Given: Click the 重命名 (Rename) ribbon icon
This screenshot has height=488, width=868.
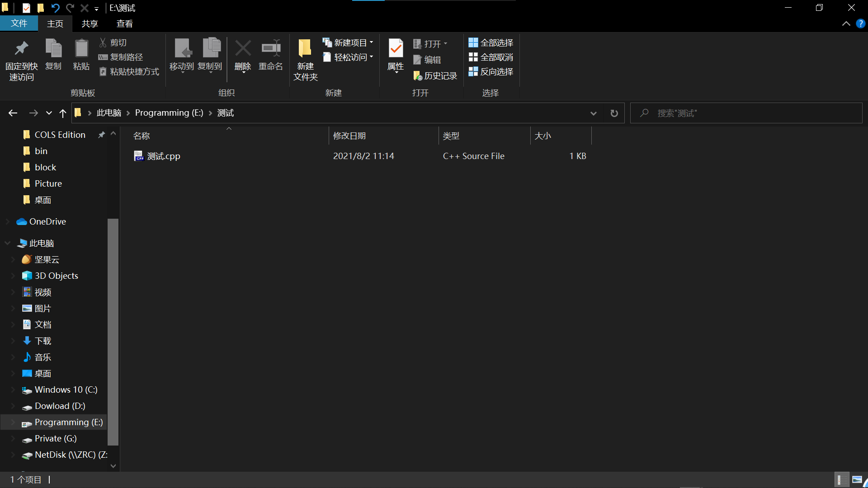Looking at the screenshot, I should click(x=270, y=54).
